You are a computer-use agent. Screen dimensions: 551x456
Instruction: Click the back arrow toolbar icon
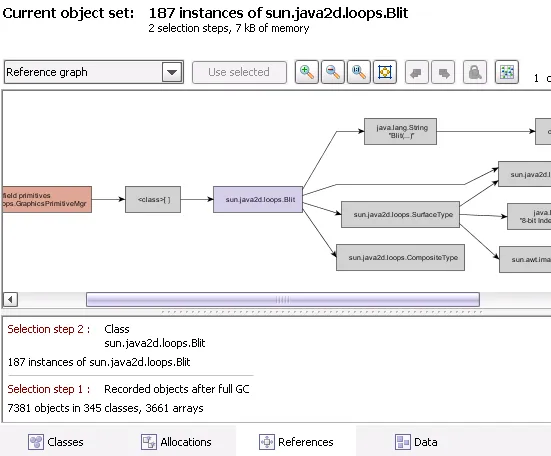[417, 72]
